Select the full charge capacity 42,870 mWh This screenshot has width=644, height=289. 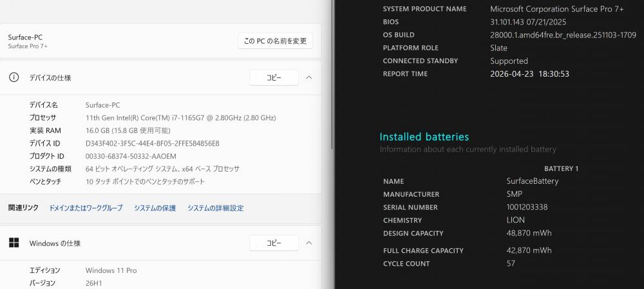[x=529, y=250]
